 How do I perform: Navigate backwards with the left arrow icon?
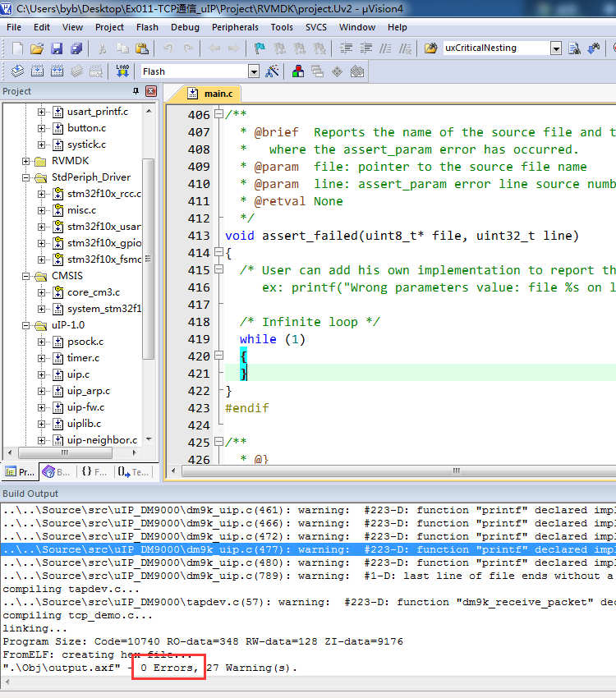pyautogui.click(x=214, y=48)
